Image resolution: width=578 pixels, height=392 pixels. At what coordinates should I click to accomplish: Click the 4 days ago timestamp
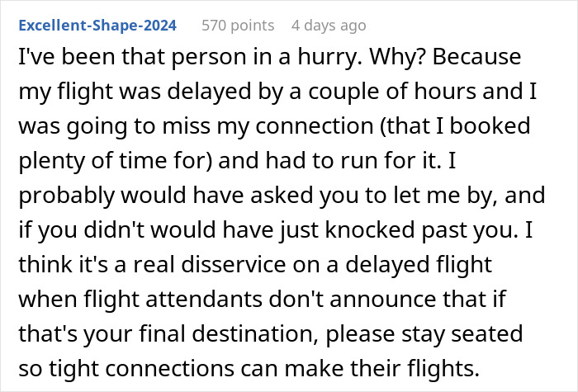tap(328, 26)
